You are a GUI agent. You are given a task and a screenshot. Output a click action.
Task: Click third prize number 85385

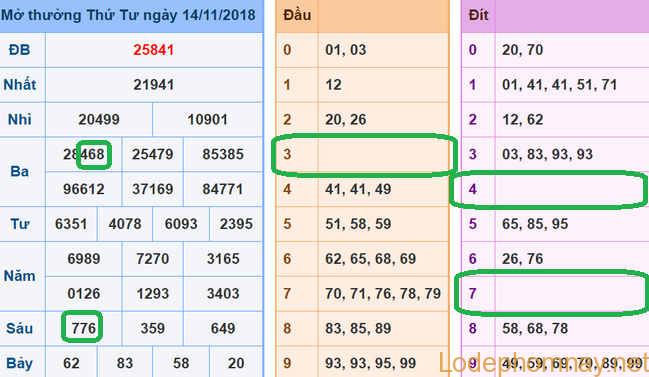223,154
